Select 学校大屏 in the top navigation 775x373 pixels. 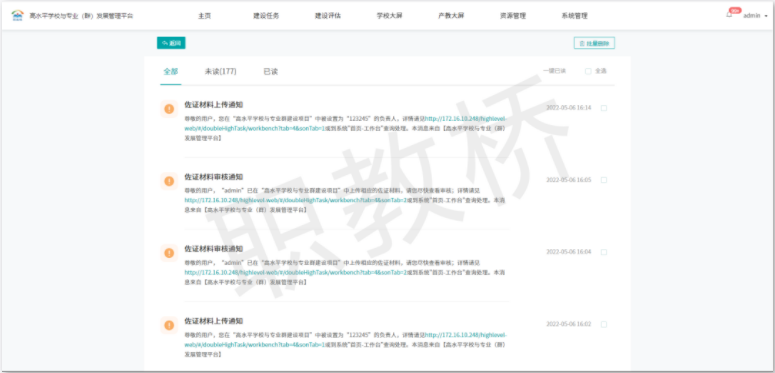[389, 16]
